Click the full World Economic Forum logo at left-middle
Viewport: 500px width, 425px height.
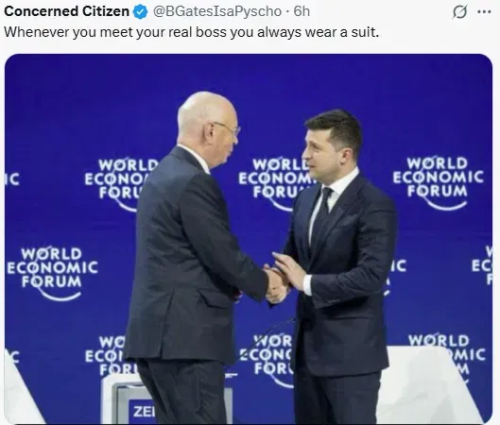52,273
